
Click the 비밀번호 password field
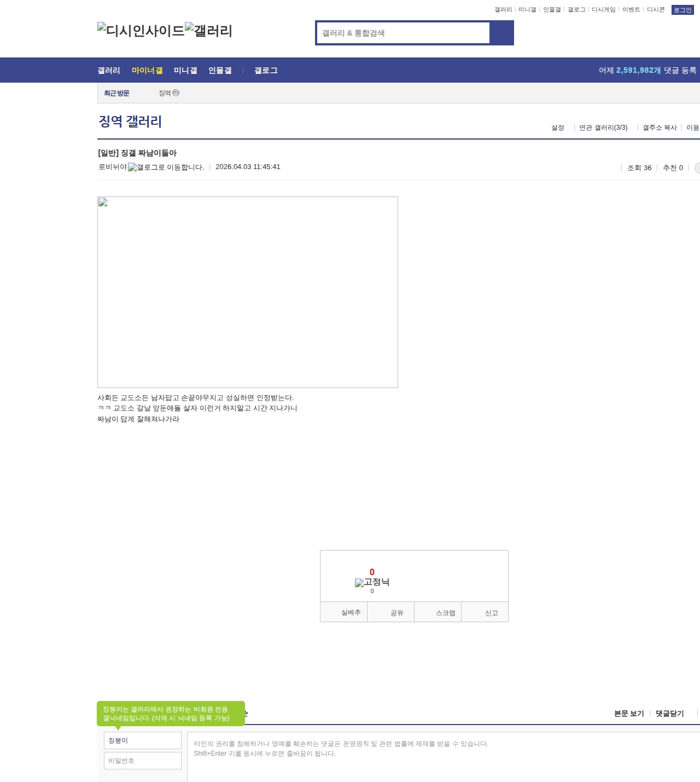pos(142,761)
